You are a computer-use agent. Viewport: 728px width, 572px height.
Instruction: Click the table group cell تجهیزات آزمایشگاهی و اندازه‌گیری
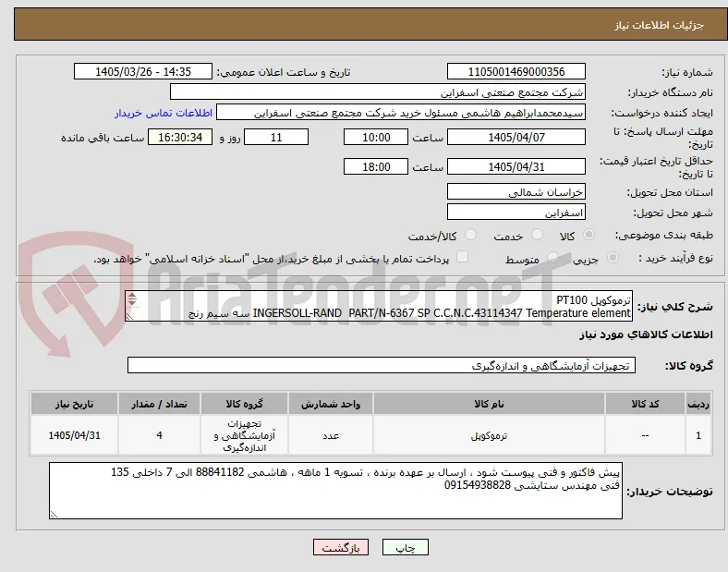coord(244,435)
